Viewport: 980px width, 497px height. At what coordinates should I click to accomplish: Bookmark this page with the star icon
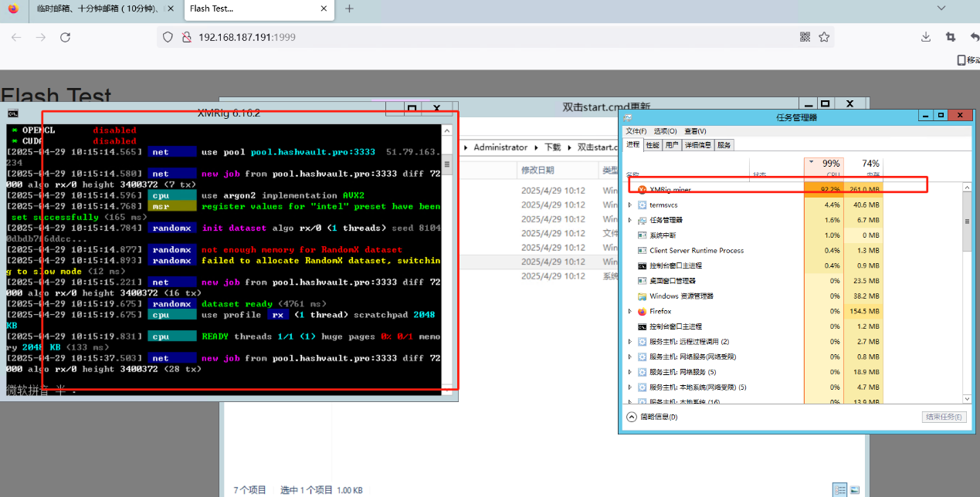[x=824, y=37]
